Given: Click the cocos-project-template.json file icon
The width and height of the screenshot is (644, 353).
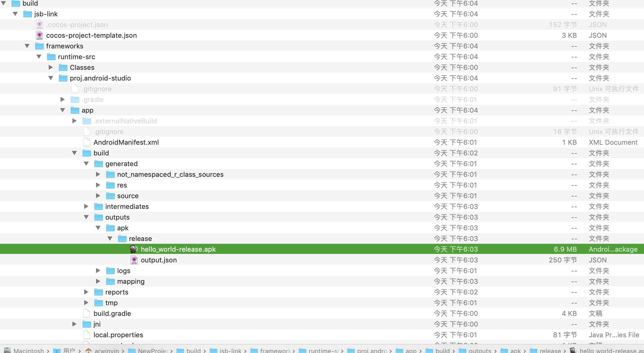Looking at the screenshot, I should tap(39, 35).
